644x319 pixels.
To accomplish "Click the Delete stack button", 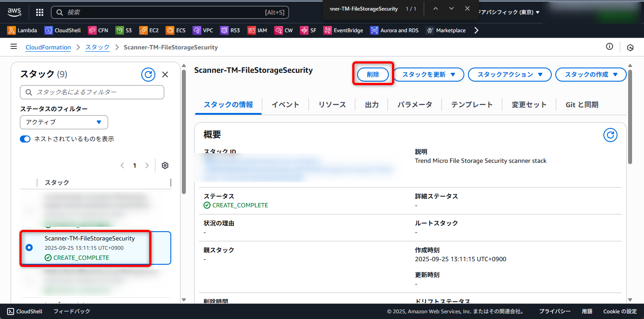I will (x=373, y=75).
